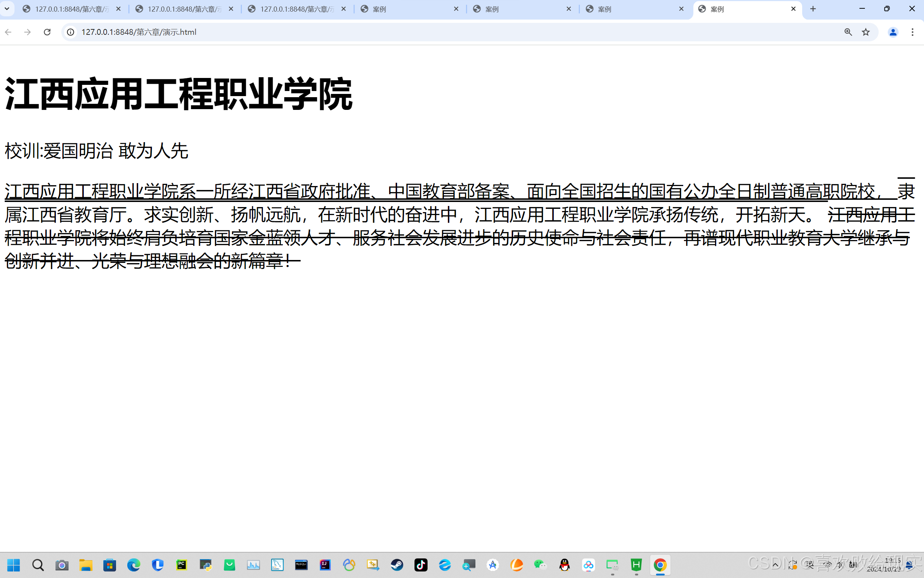Click the browser reload button

47,32
